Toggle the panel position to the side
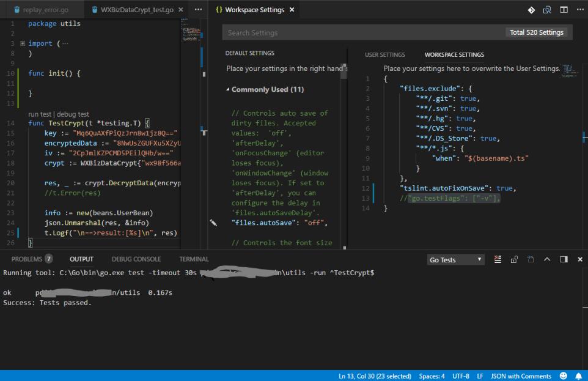Viewport: 588px width, 381px height. coord(564,259)
